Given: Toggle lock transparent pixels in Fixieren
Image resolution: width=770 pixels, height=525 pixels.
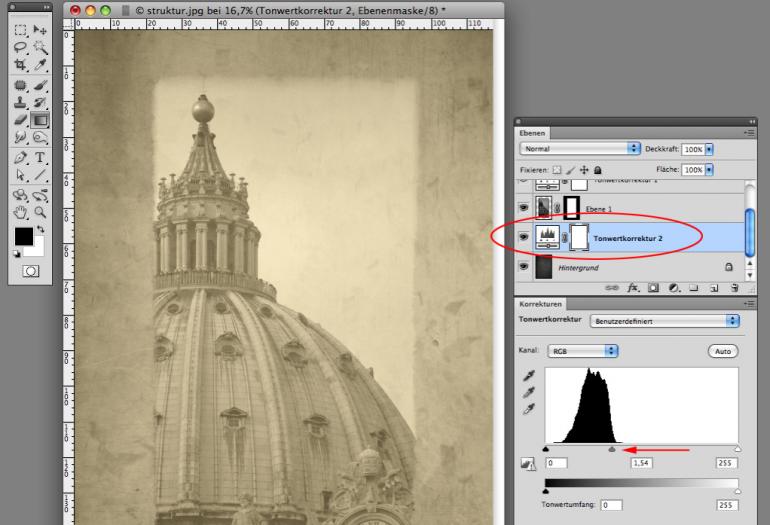Looking at the screenshot, I should [556, 170].
